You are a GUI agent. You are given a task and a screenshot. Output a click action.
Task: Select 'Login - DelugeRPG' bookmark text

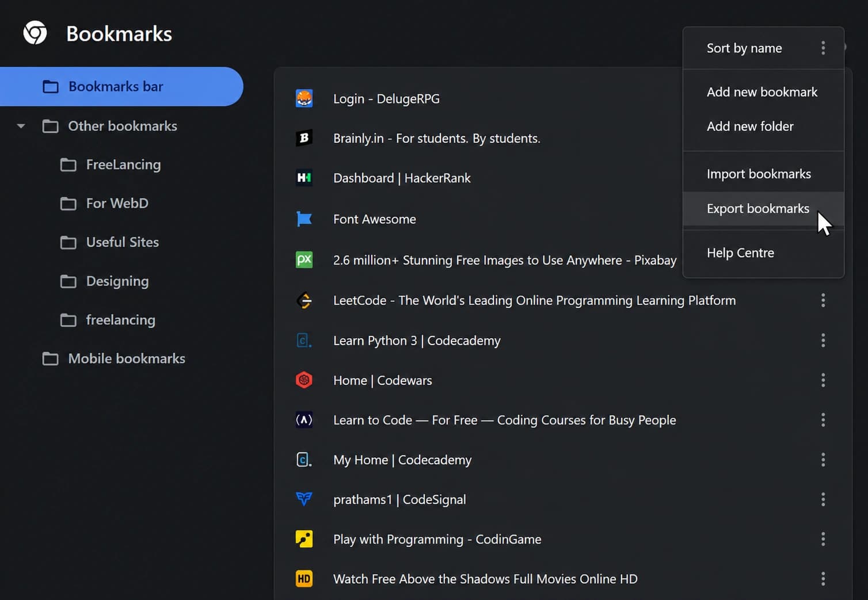tap(386, 99)
